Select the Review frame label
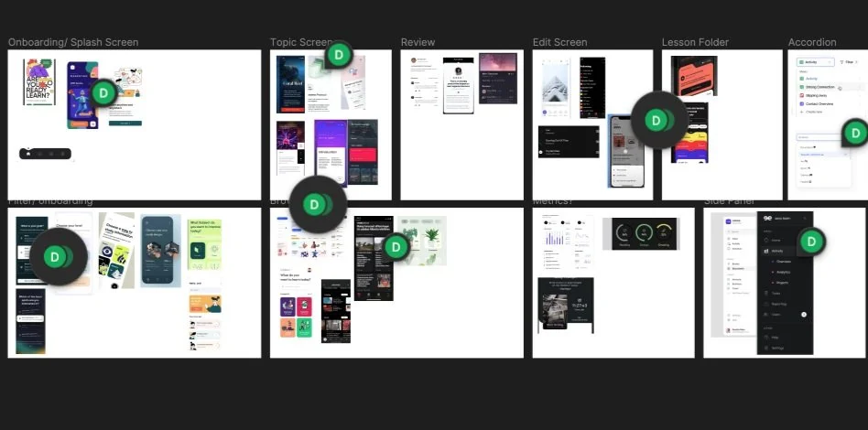Viewport: 868px width, 430px height. (x=418, y=43)
